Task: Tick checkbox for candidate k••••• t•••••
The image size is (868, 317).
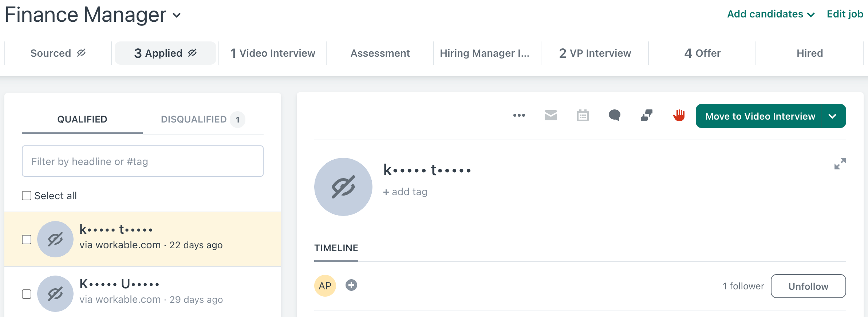Action: 27,240
